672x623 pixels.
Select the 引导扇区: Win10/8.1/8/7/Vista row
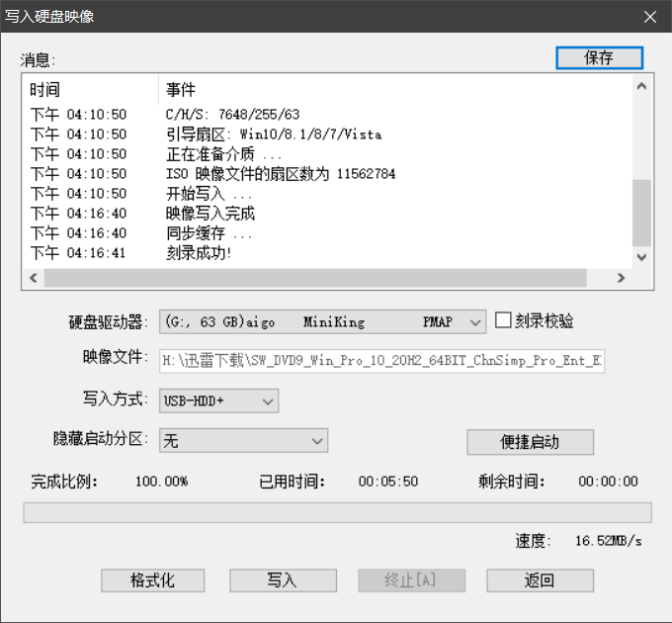326,134
